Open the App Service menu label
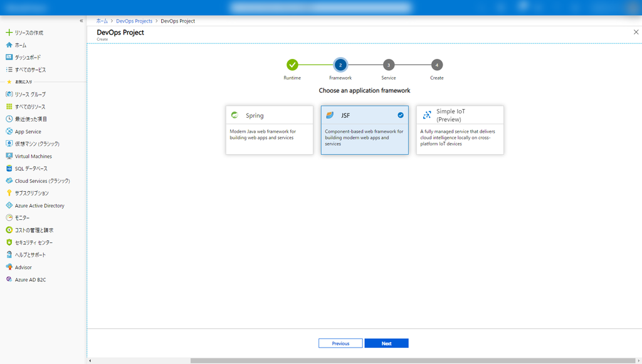642x364 pixels. point(28,132)
